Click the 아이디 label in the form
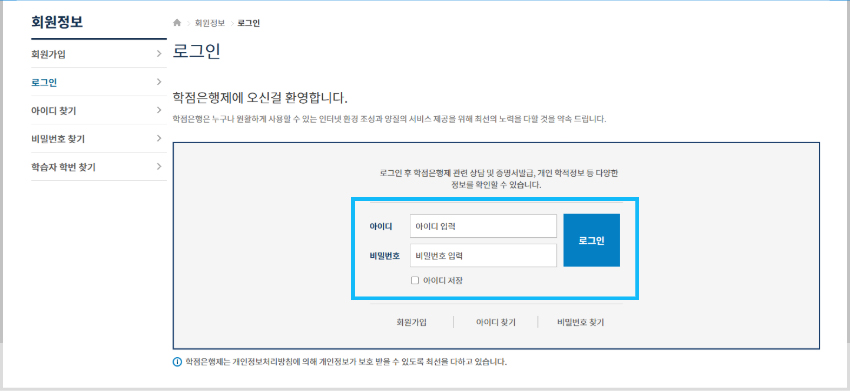Viewport: 850px width, 391px height. tap(381, 226)
